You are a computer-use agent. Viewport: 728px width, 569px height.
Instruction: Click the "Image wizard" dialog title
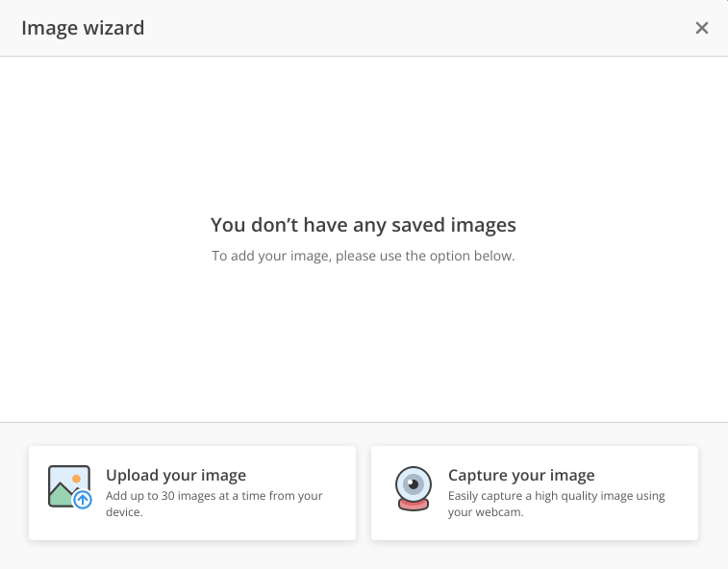83,28
